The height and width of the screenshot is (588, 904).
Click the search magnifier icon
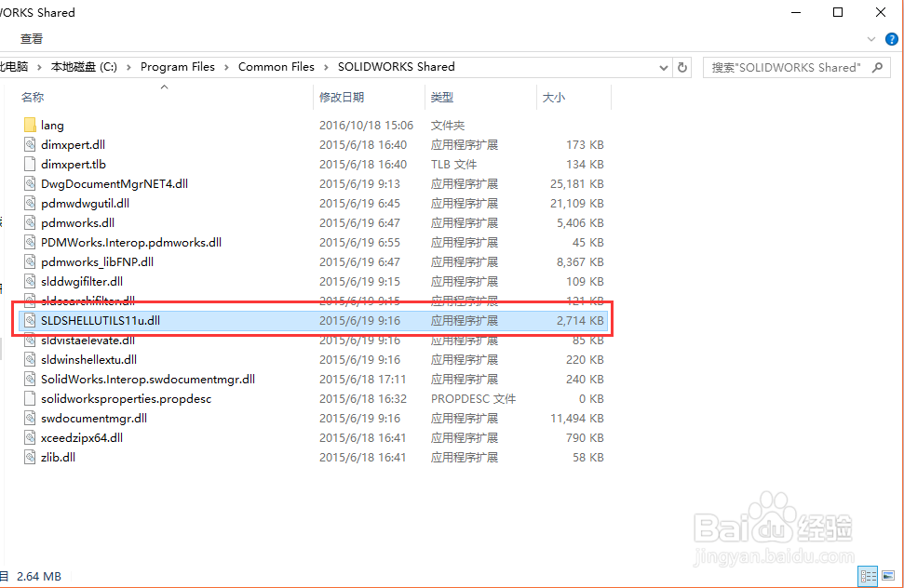[878, 67]
